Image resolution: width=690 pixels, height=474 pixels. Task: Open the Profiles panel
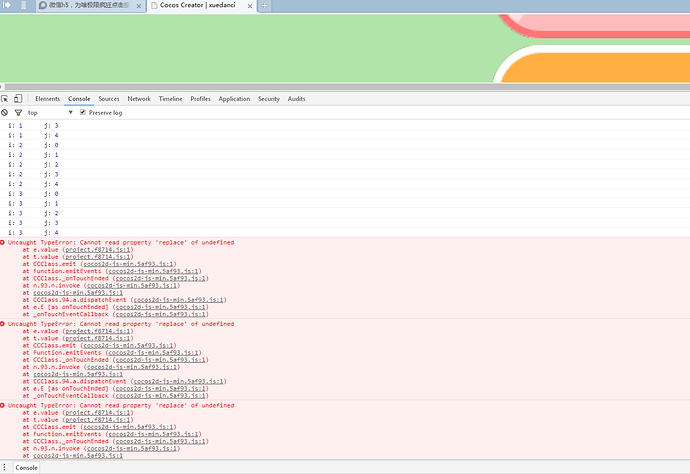200,99
